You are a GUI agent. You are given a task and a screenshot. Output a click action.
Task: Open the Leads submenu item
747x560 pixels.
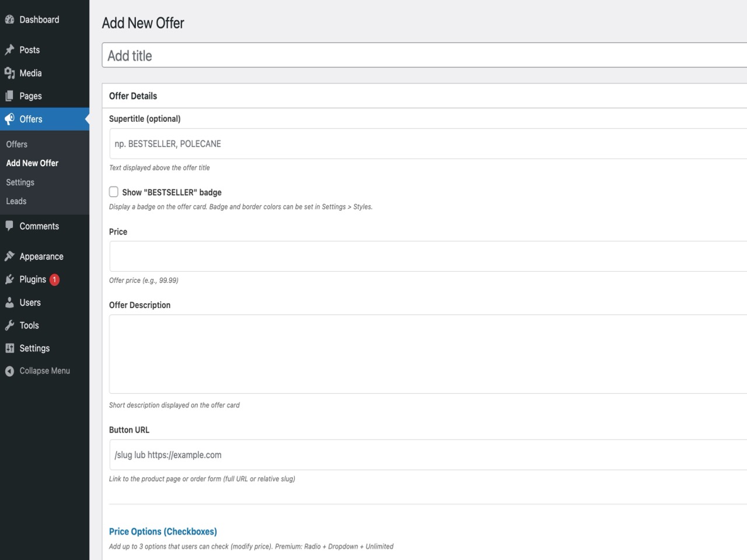pos(16,201)
